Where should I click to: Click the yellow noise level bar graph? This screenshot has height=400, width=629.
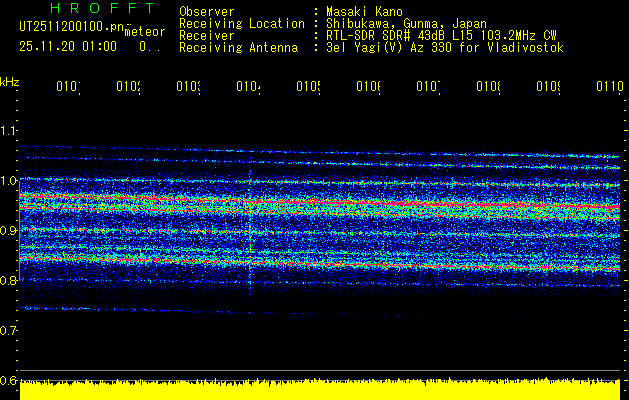[320, 390]
